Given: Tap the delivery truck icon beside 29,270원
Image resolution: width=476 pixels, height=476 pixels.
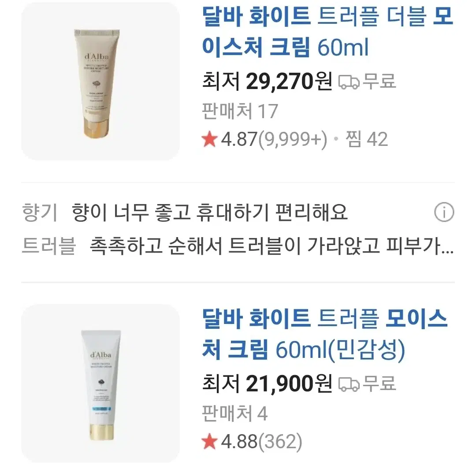Looking at the screenshot, I should point(349,82).
